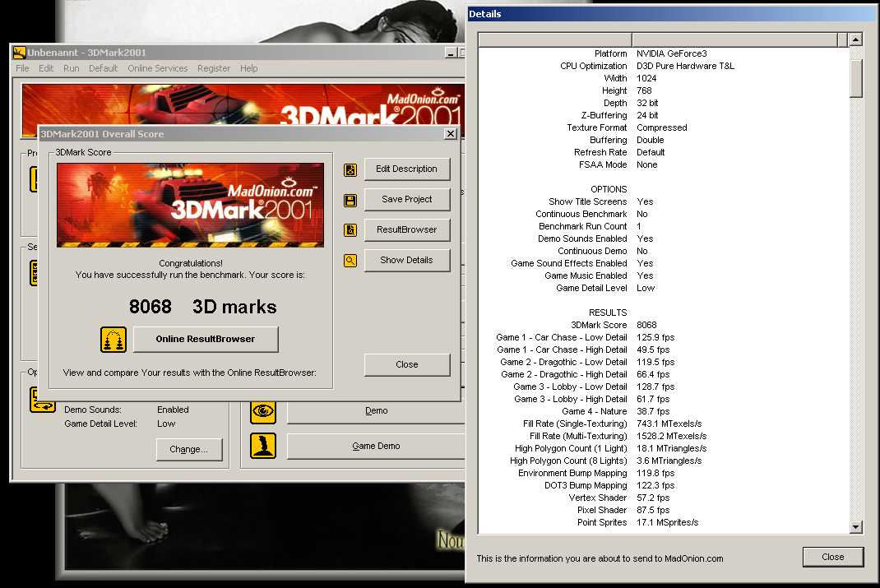Open the Register menu

214,68
